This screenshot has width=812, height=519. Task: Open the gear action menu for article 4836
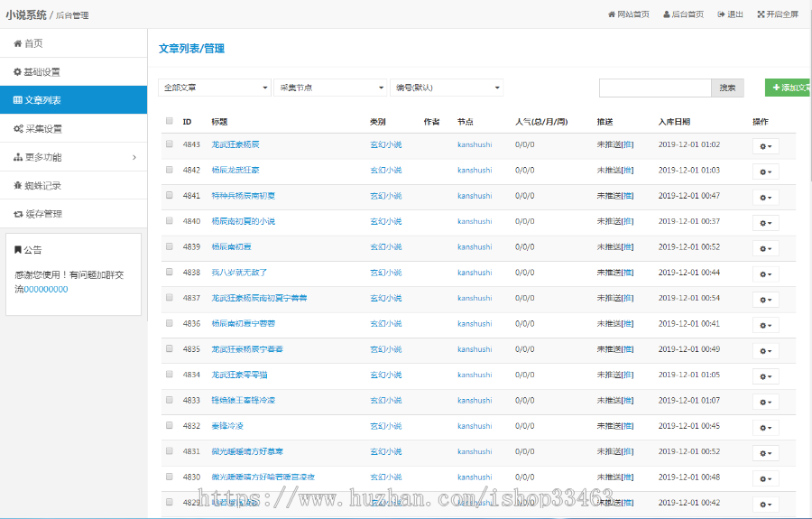765,325
